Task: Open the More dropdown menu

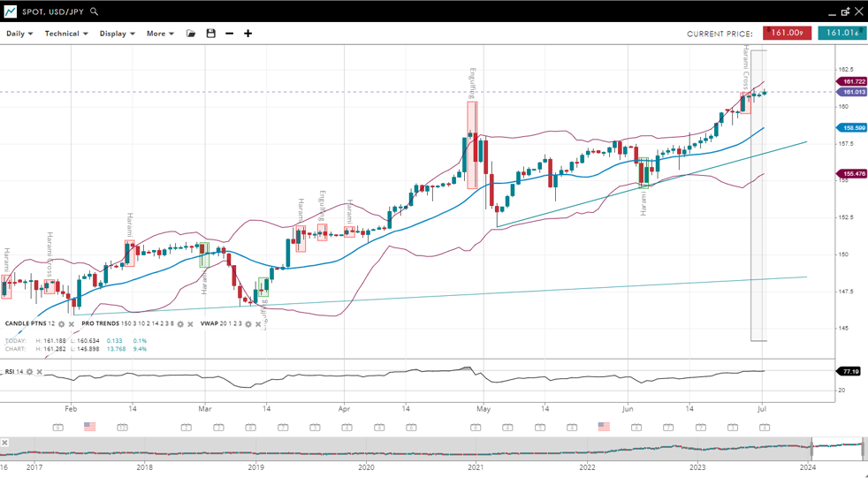Action: [x=160, y=34]
